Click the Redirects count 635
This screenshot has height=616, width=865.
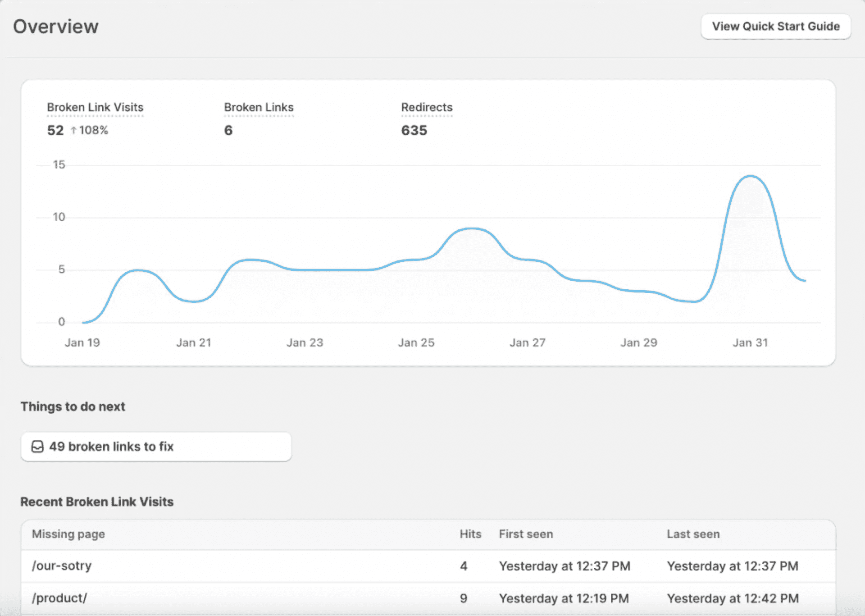point(414,130)
